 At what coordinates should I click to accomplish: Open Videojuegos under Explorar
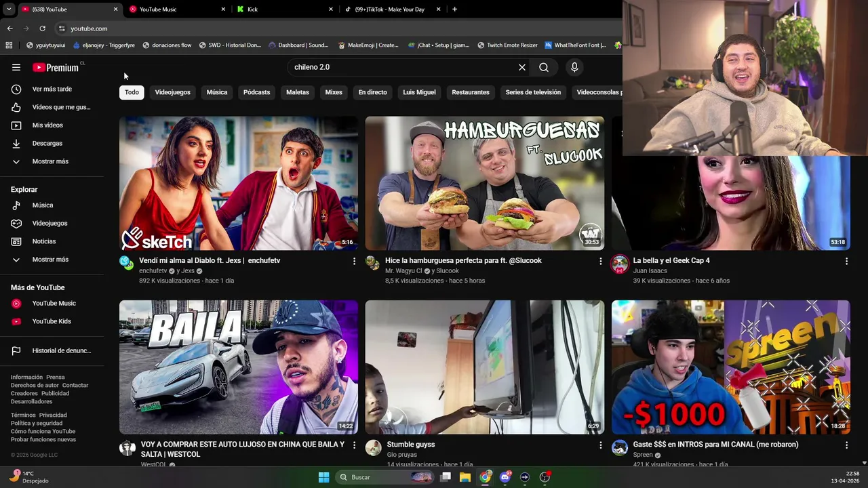[x=52, y=223]
